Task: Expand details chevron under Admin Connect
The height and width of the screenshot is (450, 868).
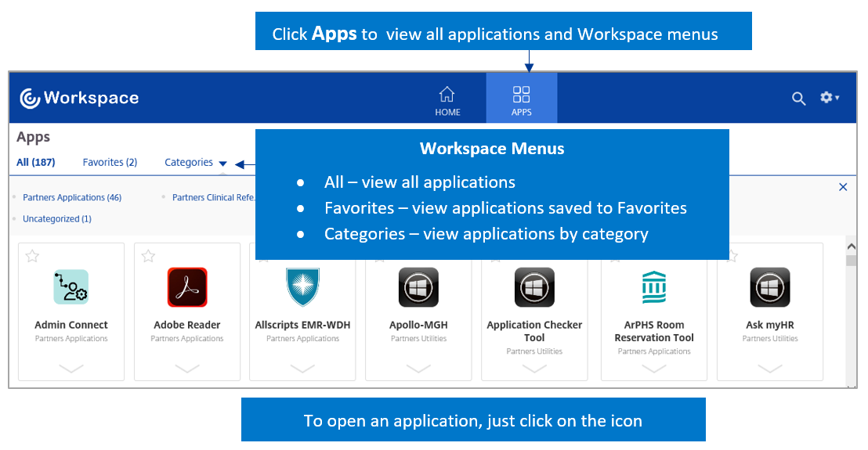Action: coord(71,369)
